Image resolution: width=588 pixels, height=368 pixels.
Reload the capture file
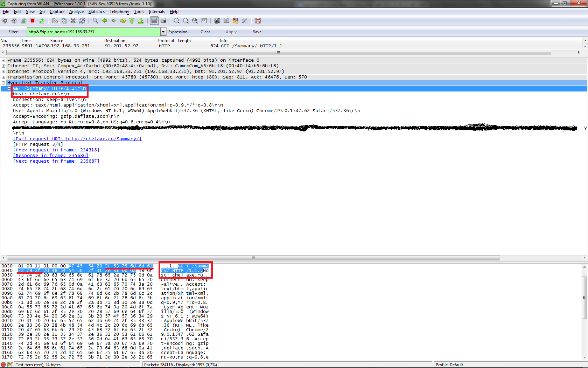[x=82, y=21]
